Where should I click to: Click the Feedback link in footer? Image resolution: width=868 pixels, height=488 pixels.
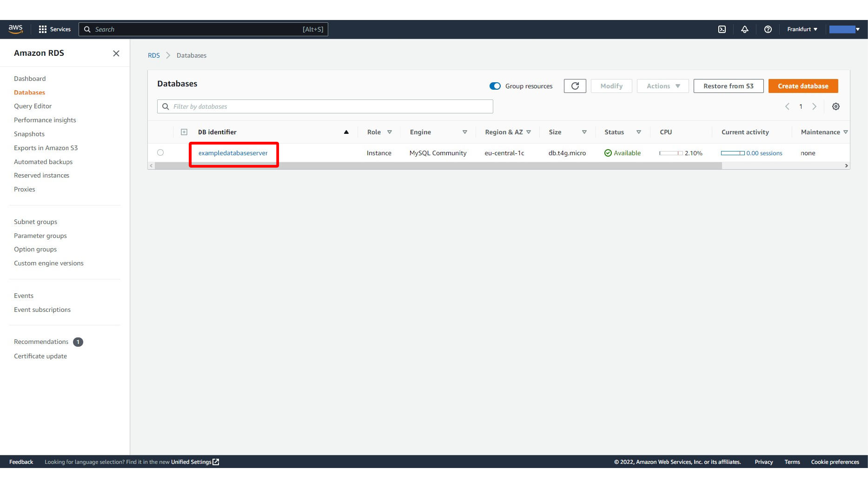point(21,462)
